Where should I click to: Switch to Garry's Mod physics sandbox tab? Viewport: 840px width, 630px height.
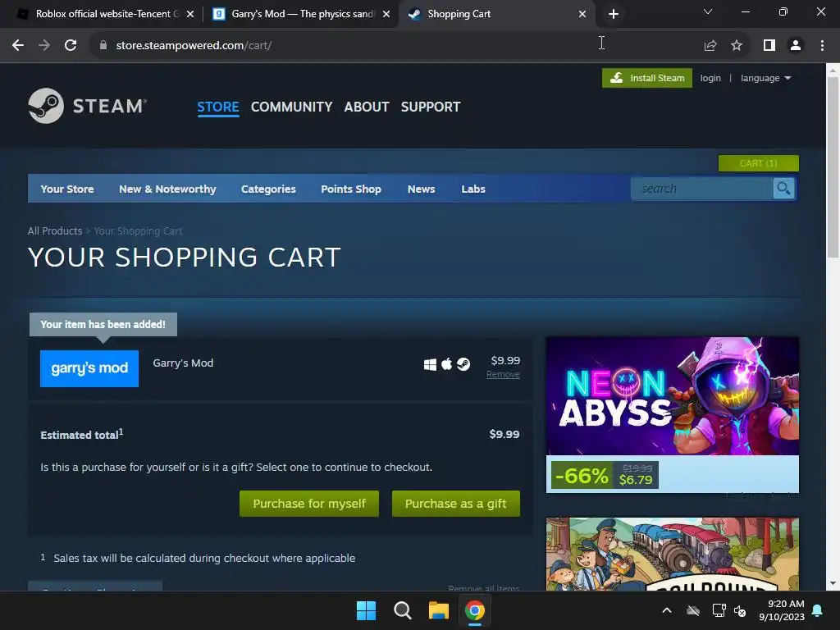pos(302,14)
